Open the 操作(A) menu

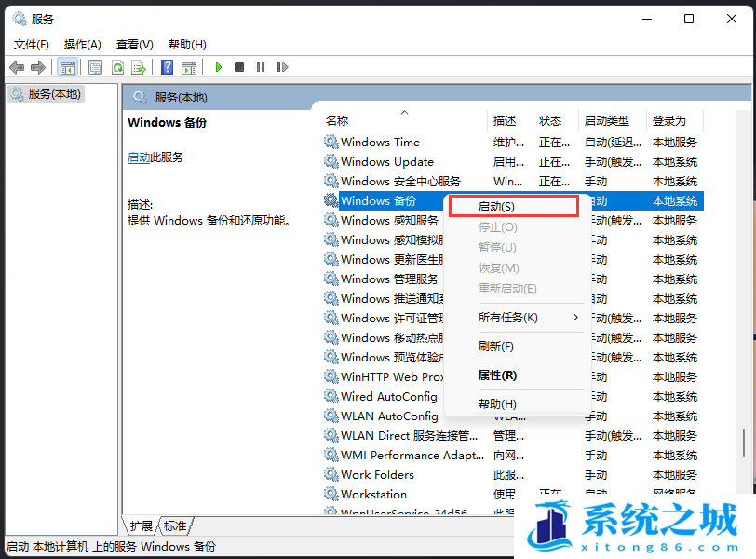click(83, 45)
